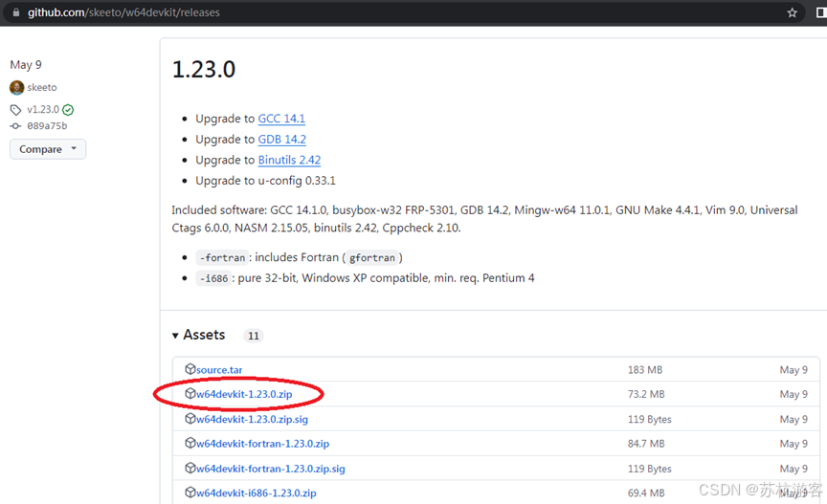This screenshot has height=504, width=827.
Task: Click the browser address bar URL
Action: 123,12
